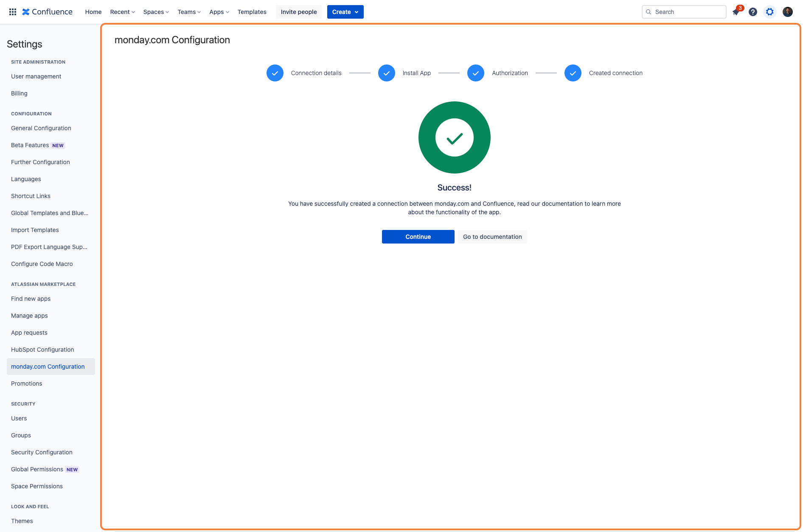
Task: Open the app switcher grid icon
Action: click(13, 12)
